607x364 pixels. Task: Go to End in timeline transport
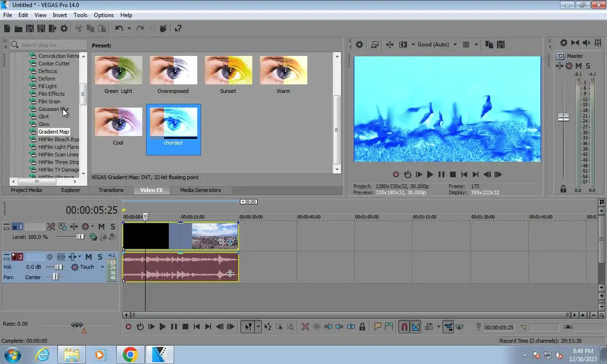(208, 327)
